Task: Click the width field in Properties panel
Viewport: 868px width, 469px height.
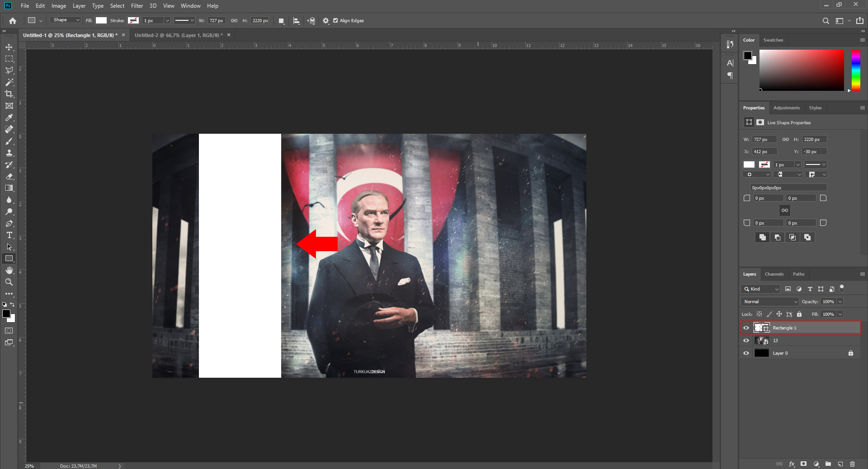Action: (764, 140)
